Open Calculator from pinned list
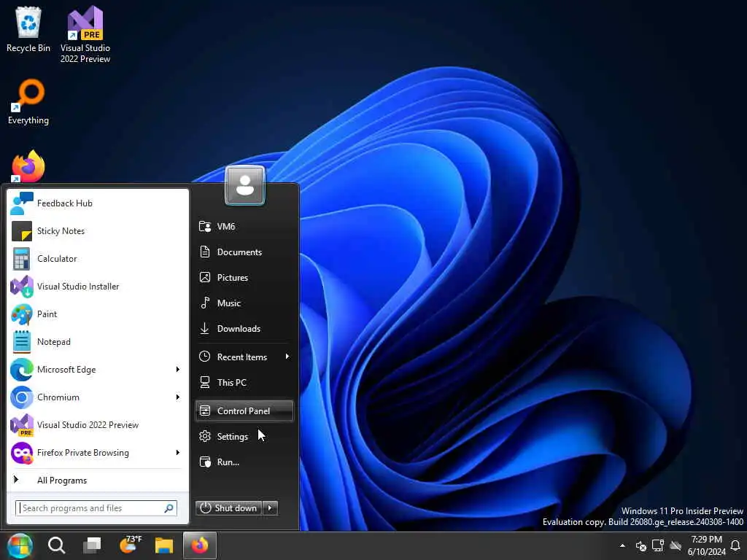 click(x=98, y=259)
